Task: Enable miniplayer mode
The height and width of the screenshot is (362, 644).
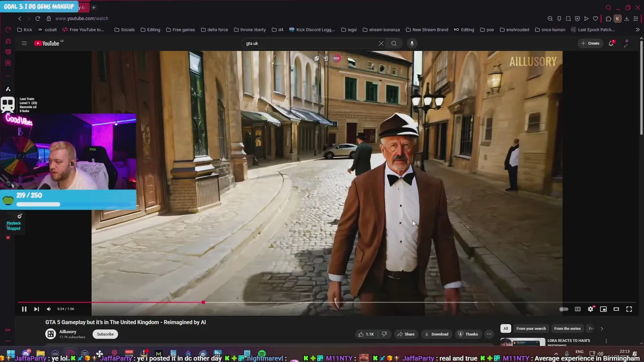Action: [603, 309]
